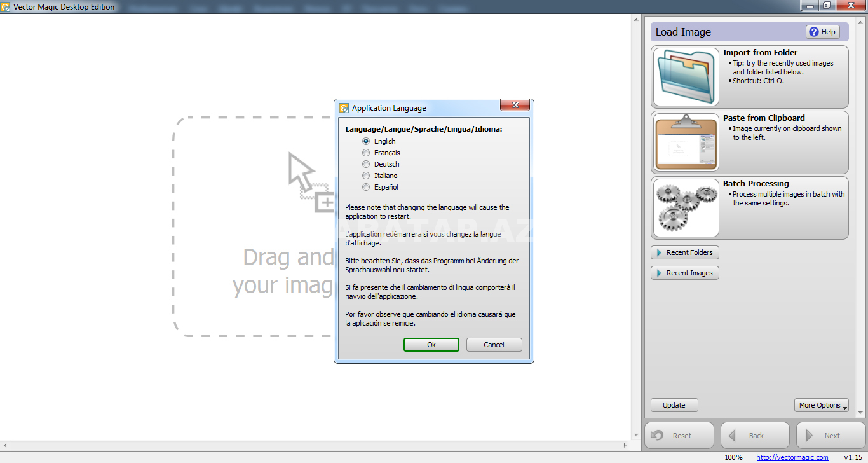Confirm language dialog with Ok
Image resolution: width=868 pixels, height=463 pixels.
coord(431,345)
